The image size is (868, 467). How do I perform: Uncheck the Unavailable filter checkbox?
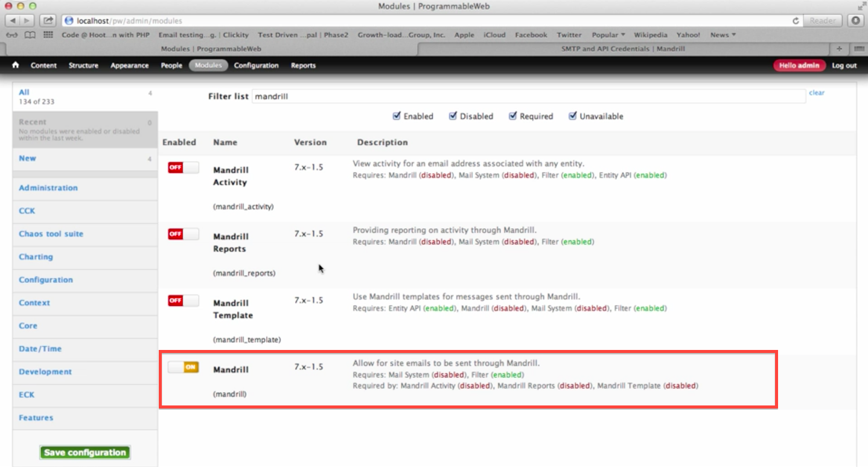click(573, 116)
